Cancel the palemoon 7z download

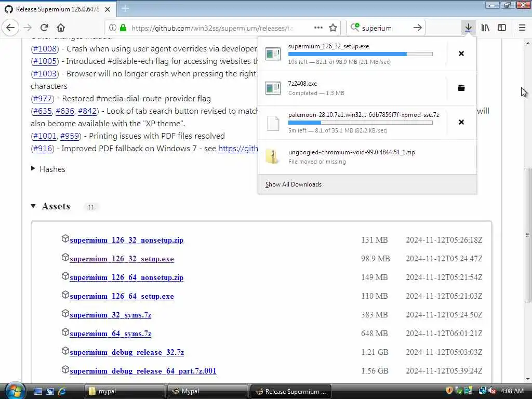pyautogui.click(x=461, y=122)
